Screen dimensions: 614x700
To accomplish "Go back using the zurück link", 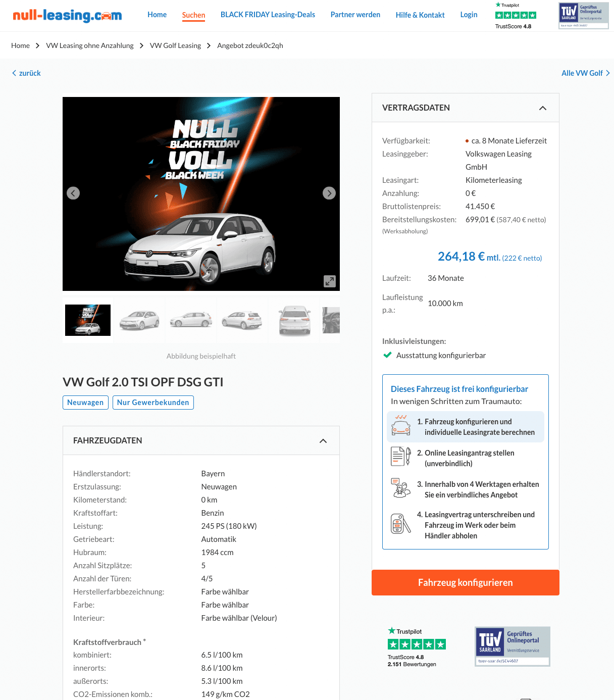I will (26, 73).
